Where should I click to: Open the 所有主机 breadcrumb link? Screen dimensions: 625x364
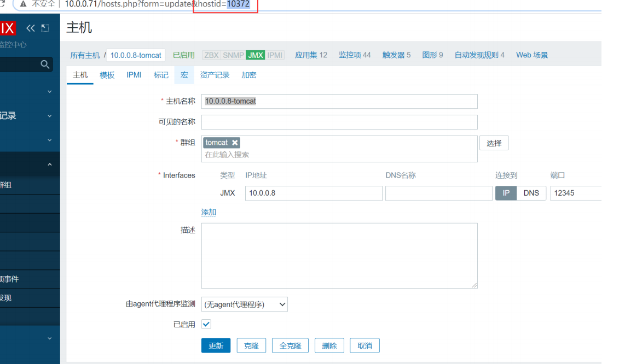click(85, 55)
